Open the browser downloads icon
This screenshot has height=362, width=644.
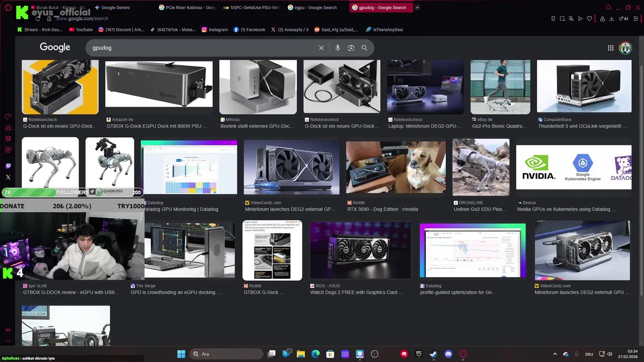click(611, 19)
